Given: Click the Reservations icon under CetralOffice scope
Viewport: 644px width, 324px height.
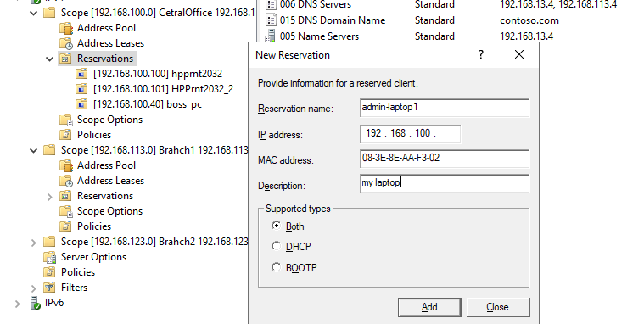Looking at the screenshot, I should tap(65, 59).
